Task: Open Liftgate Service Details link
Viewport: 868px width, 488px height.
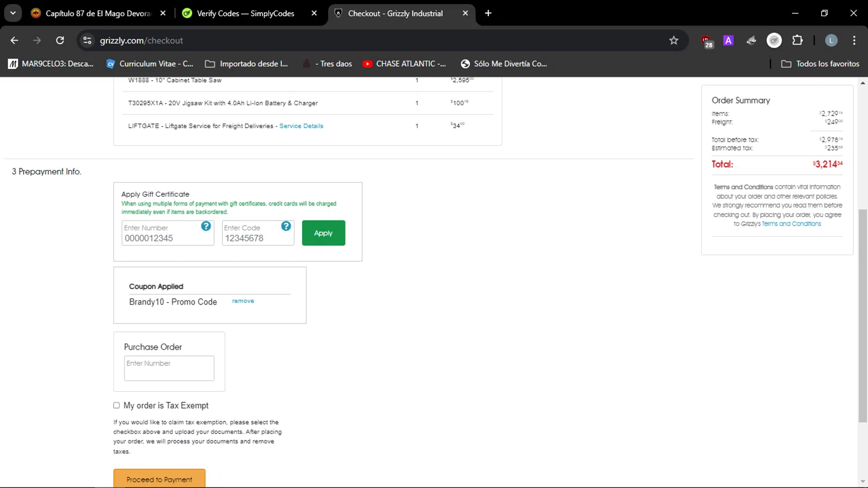Action: [301, 126]
